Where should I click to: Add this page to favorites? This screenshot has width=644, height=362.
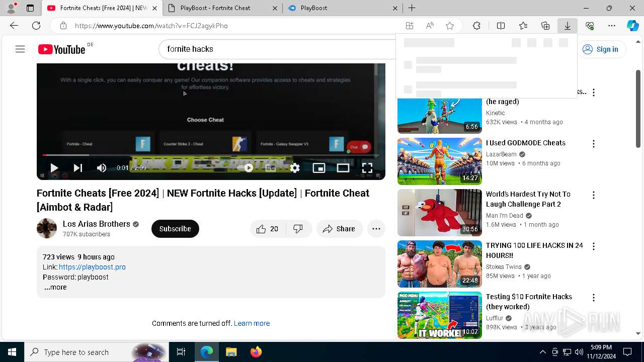coord(450,26)
